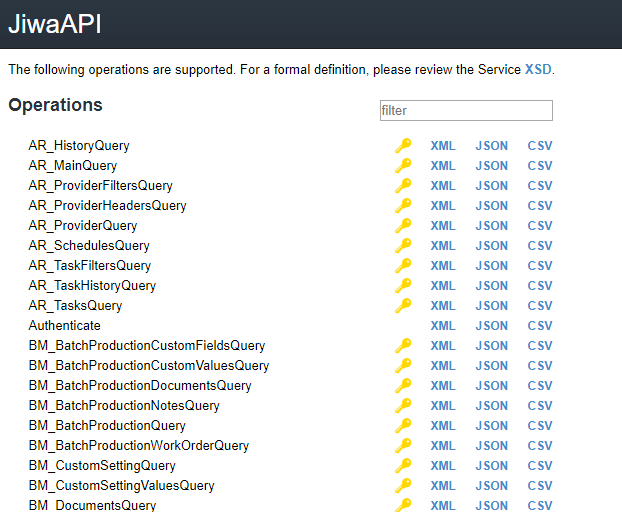Select the BM_CustomSettingQuery operation name
The width and height of the screenshot is (622, 512).
pyautogui.click(x=102, y=465)
